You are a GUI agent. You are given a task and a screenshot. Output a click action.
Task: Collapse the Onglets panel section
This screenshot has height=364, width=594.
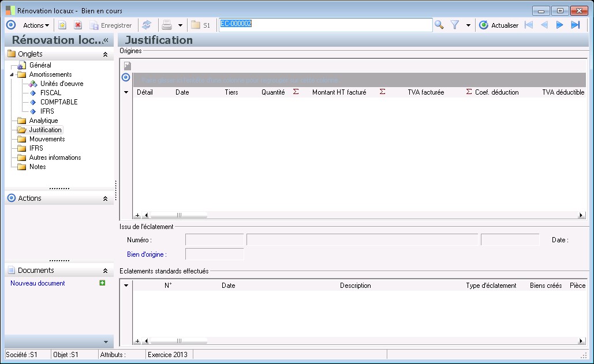pyautogui.click(x=105, y=54)
